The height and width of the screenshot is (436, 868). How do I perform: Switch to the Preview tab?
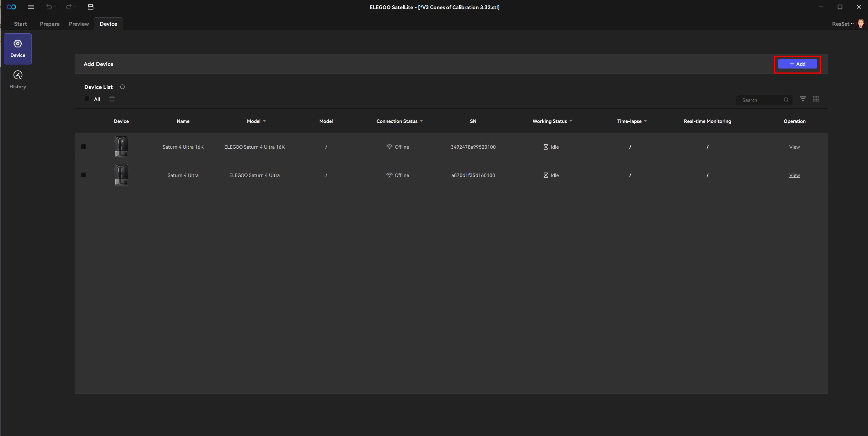(79, 24)
